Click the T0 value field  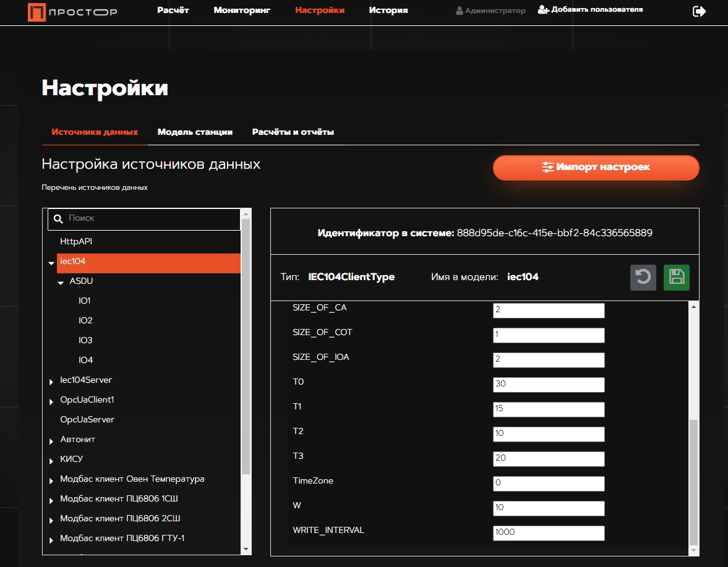(548, 384)
